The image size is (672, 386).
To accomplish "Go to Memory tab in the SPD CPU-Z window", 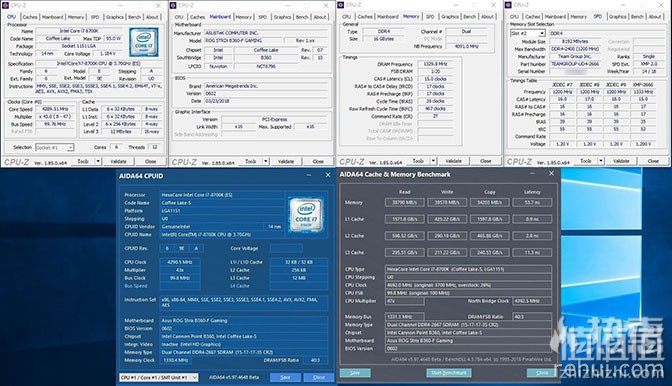I will tap(578, 17).
